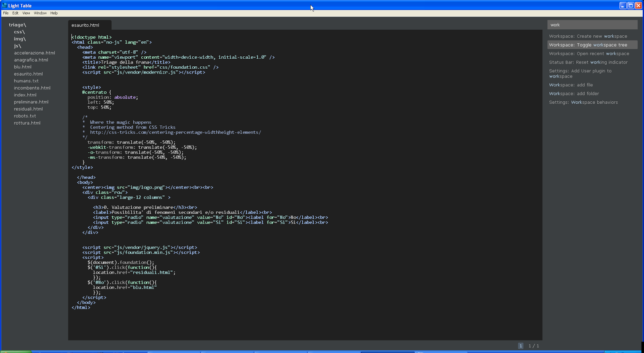Open the Help menu
This screenshot has height=353, width=644.
pos(54,13)
